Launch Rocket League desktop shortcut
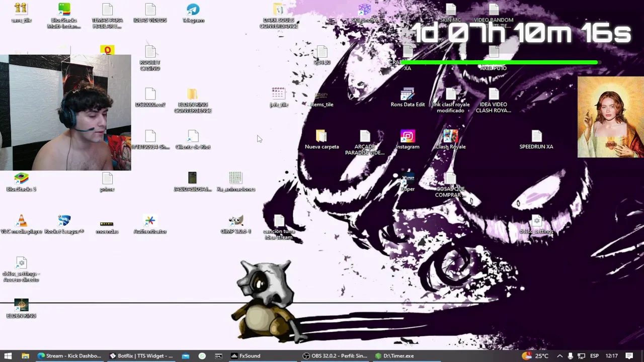Image resolution: width=644 pixels, height=362 pixels. tap(64, 224)
